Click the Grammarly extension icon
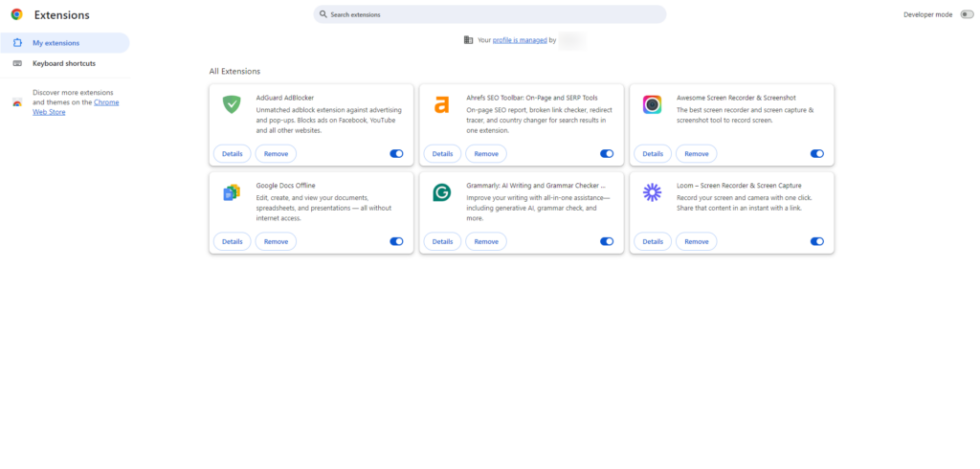This screenshot has height=469, width=980. [x=441, y=192]
